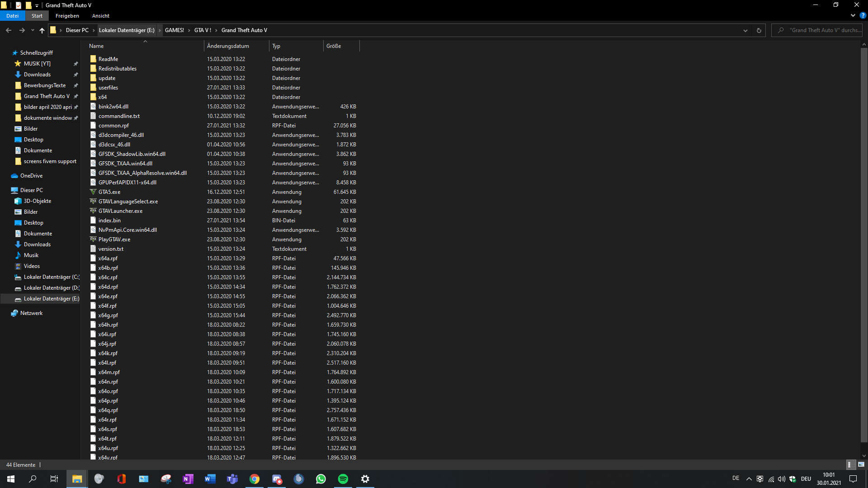Switch to details view in status bar
The height and width of the screenshot is (488, 868).
point(850,465)
